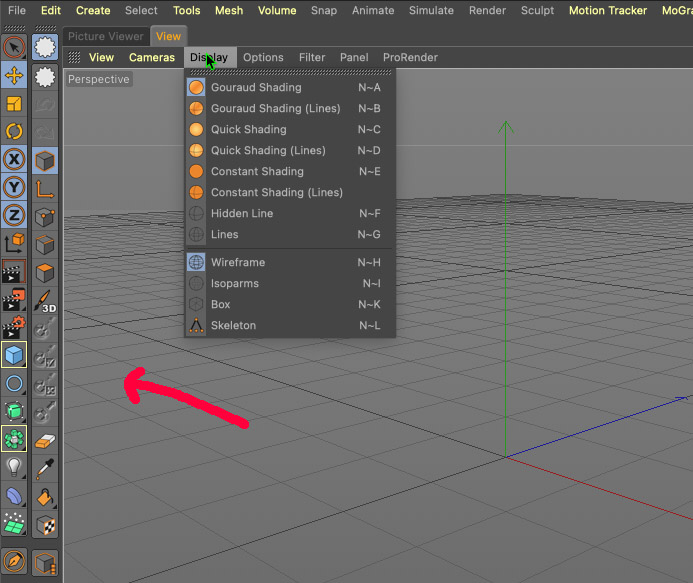Viewport: 693px width, 583px height.
Task: Switch to the Picture Viewer tab
Action: [106, 36]
